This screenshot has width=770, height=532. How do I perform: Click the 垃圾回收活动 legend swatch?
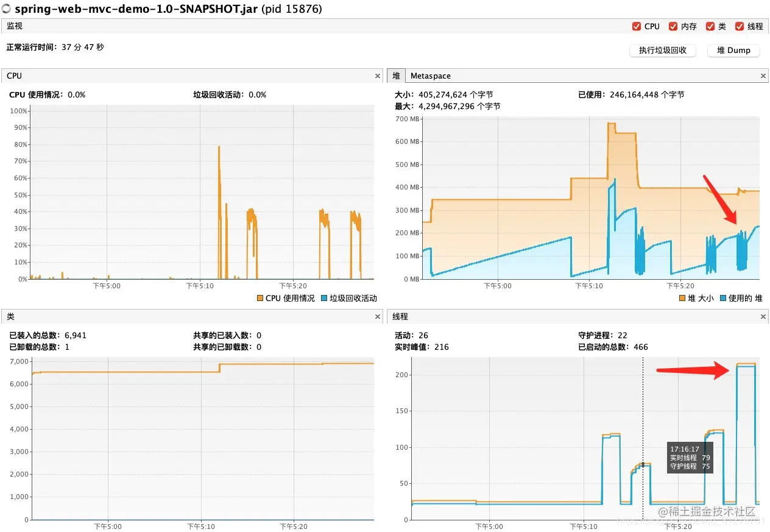click(324, 298)
